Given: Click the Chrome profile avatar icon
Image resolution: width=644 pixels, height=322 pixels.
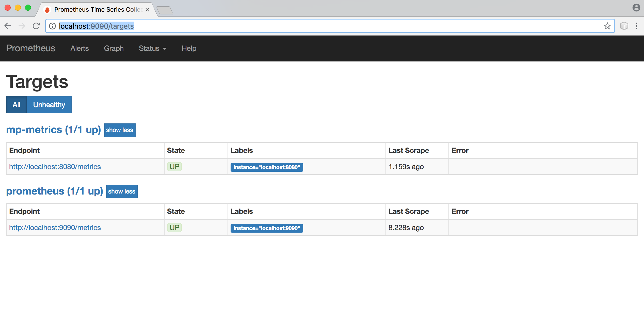Looking at the screenshot, I should [x=636, y=8].
